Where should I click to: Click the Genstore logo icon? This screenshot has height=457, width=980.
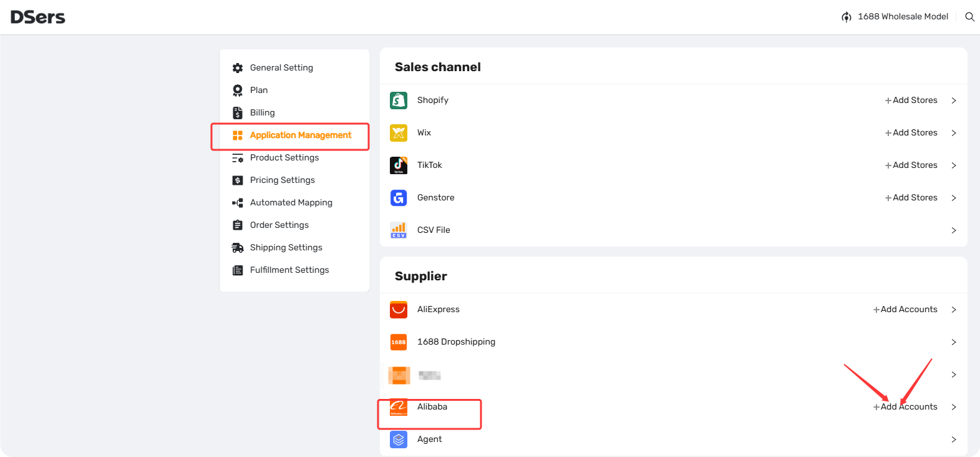pyautogui.click(x=399, y=198)
